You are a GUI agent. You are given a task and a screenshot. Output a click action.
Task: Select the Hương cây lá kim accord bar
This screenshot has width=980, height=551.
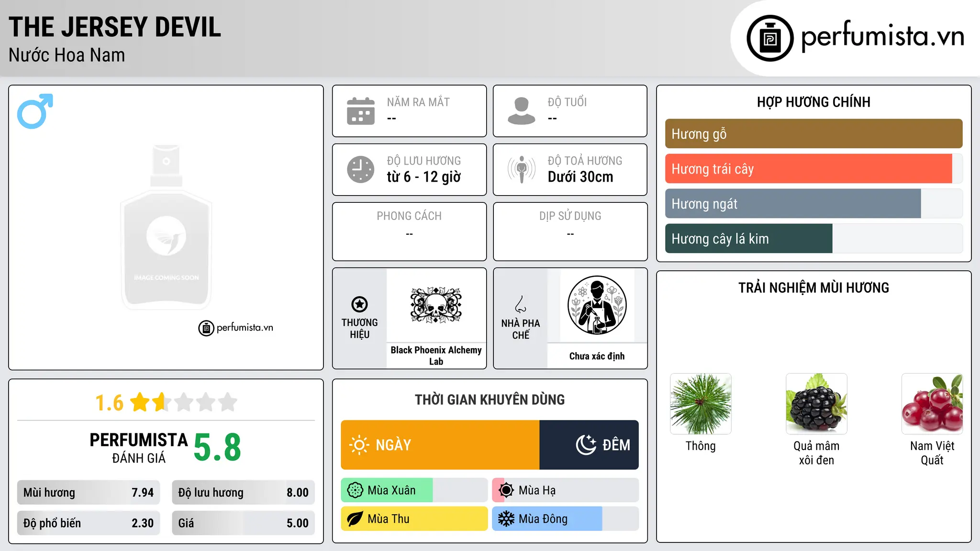(813, 238)
